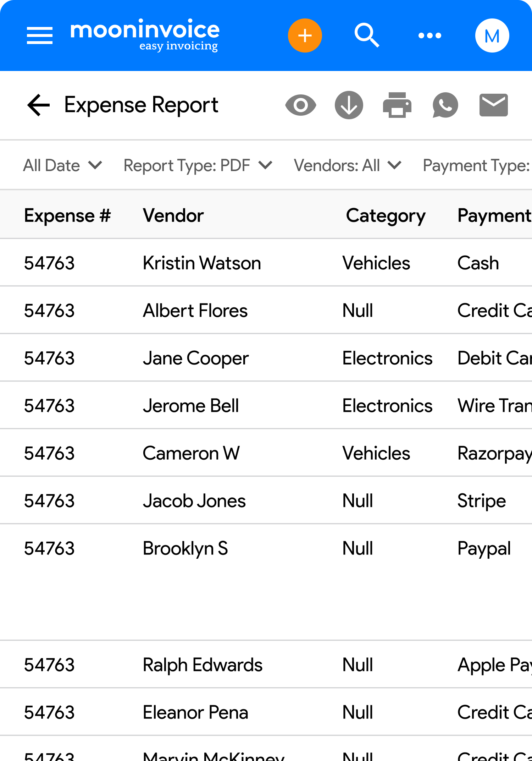
Task: Expand the Vendors: All dropdown
Action: [347, 165]
